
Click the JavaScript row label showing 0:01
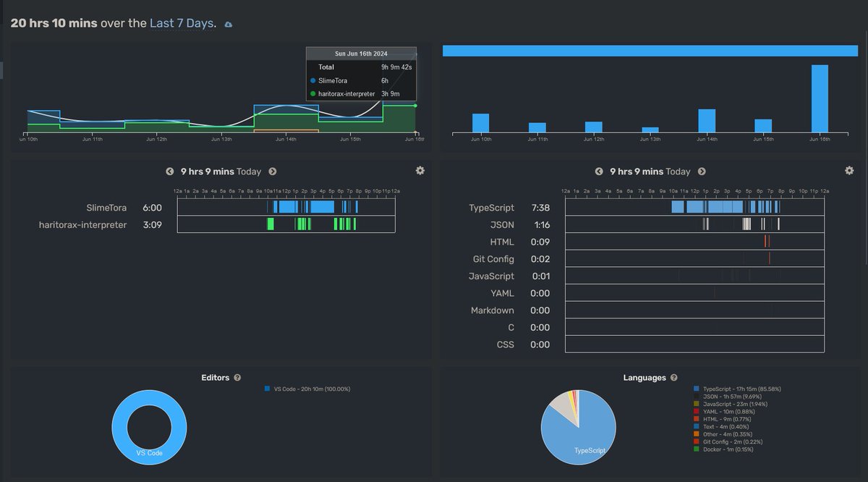pos(491,276)
